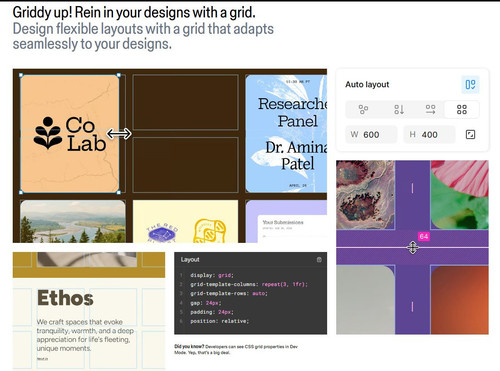Select the Co Lab logo card
Image resolution: width=500 pixels, height=371 pixels.
pyautogui.click(x=70, y=134)
